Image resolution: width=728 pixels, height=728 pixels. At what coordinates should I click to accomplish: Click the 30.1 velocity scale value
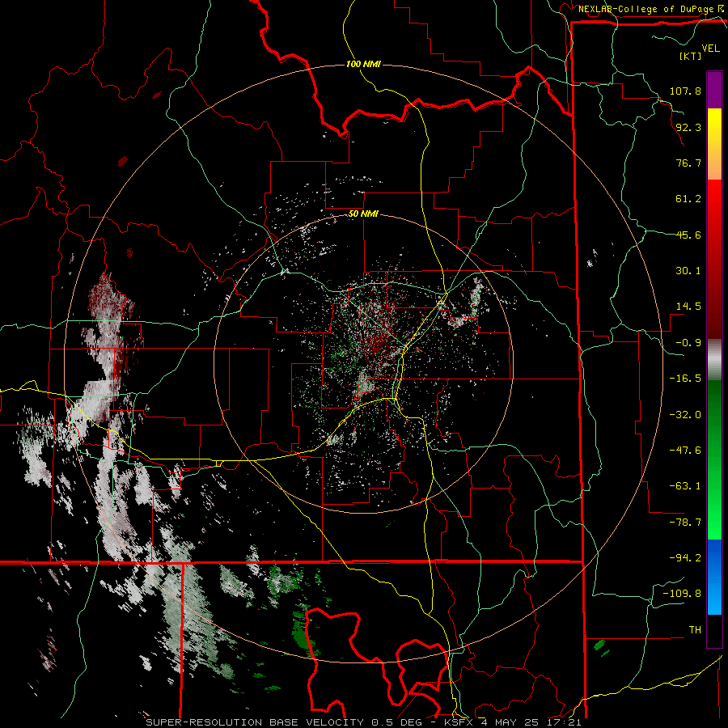[688, 271]
